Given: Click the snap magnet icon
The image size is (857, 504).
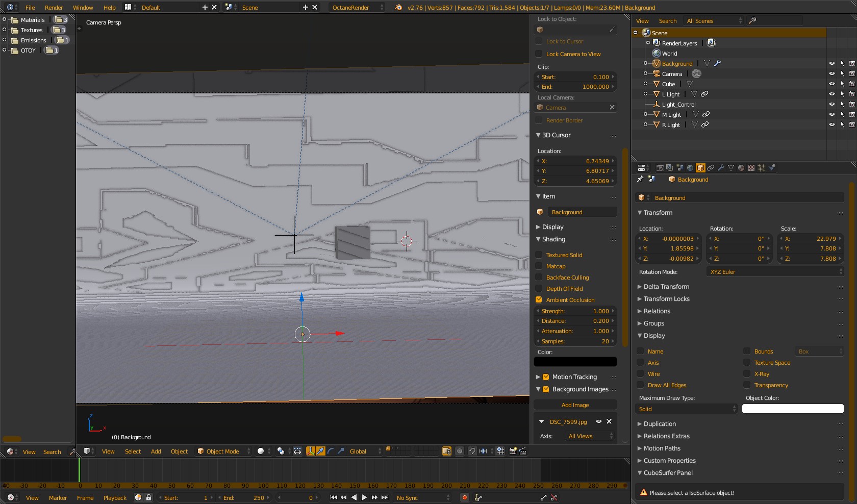Looking at the screenshot, I should 472,451.
